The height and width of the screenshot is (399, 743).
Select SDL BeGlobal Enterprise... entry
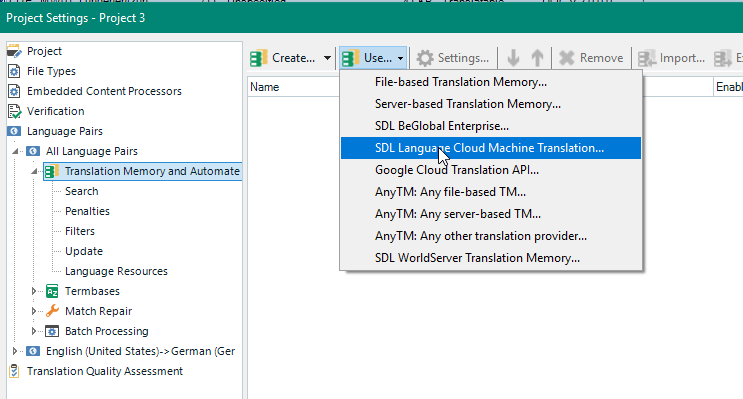tap(491, 126)
